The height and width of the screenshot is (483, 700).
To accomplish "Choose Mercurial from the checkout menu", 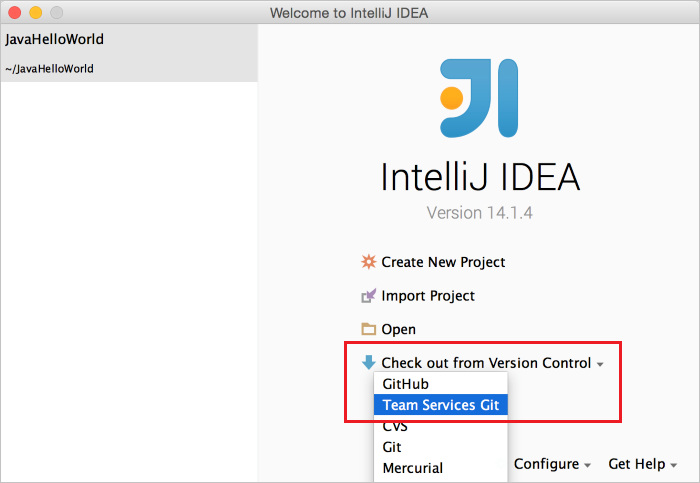I will click(x=412, y=468).
